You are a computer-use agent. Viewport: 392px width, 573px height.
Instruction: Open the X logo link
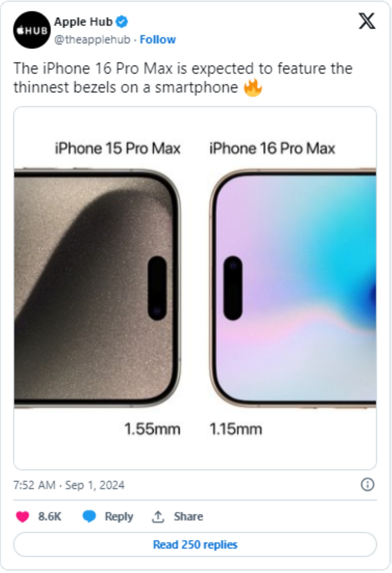(x=367, y=21)
